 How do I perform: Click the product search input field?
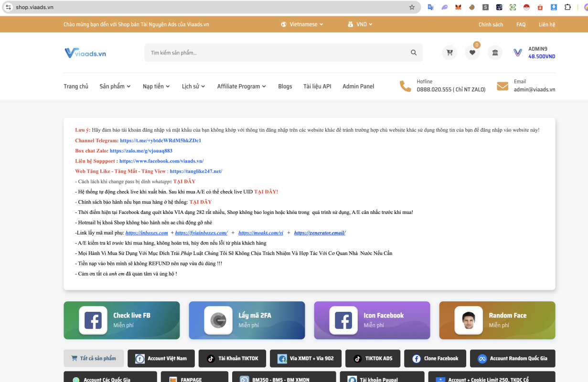[277, 53]
